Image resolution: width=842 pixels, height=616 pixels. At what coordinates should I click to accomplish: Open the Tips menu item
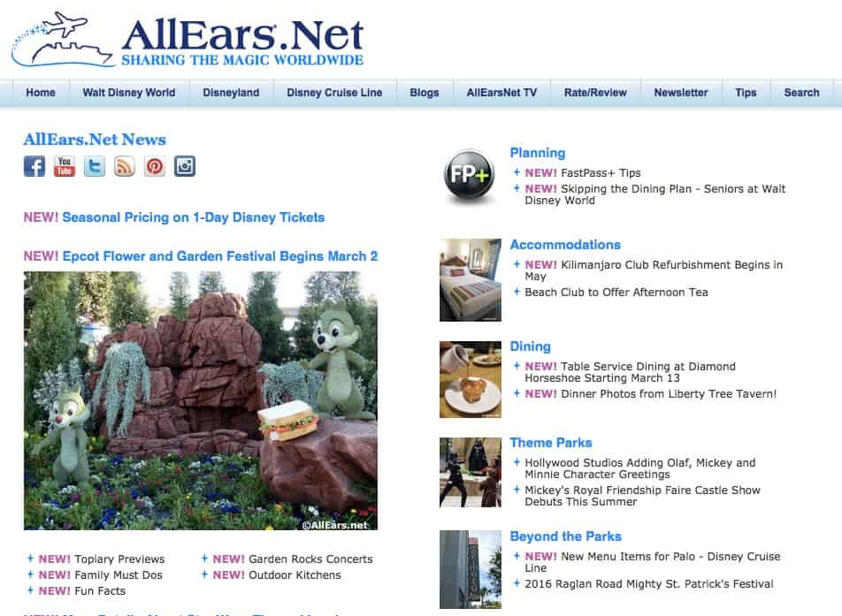click(746, 92)
